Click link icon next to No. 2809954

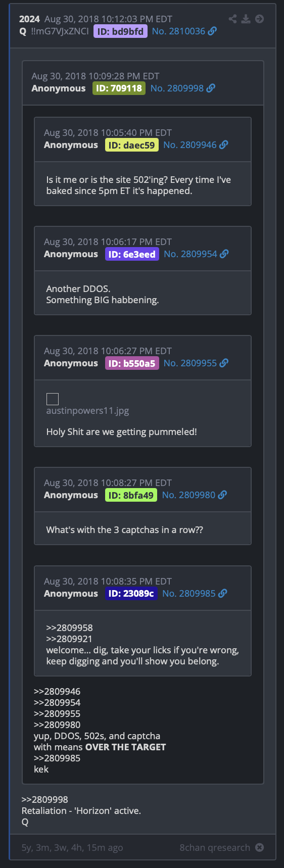224,254
